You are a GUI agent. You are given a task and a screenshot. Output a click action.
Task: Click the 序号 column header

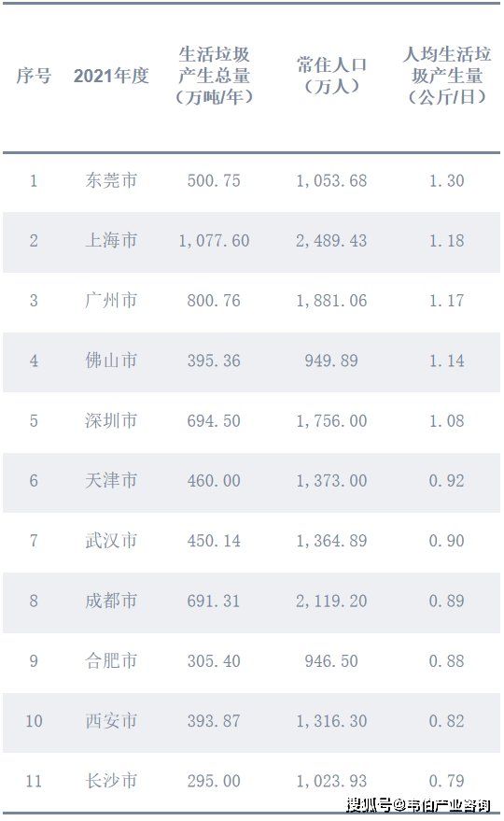tap(34, 76)
